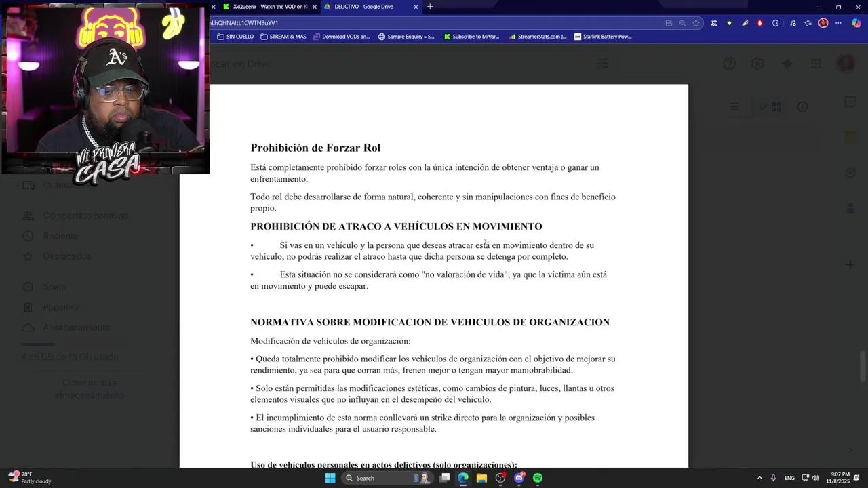
Task: Open Drive search filter options icon
Action: (602, 64)
